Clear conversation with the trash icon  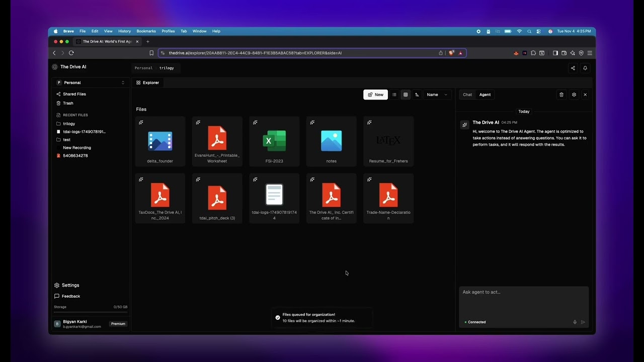pyautogui.click(x=561, y=95)
